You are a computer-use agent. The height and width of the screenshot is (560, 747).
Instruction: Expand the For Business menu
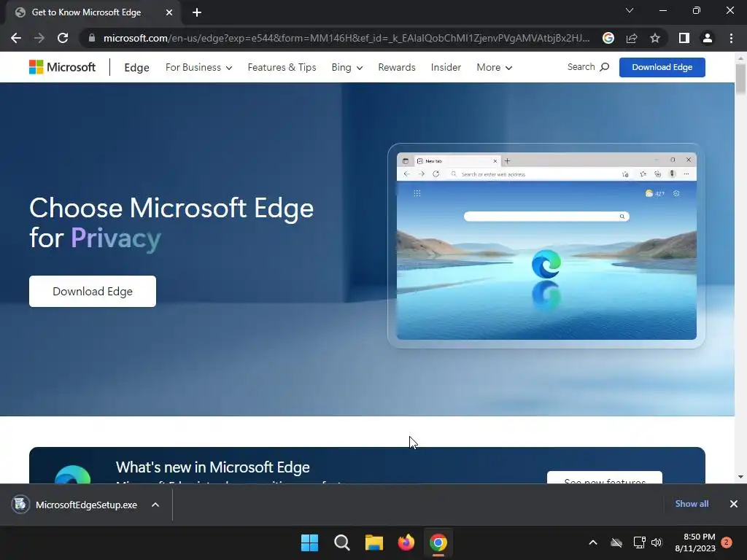pyautogui.click(x=198, y=67)
